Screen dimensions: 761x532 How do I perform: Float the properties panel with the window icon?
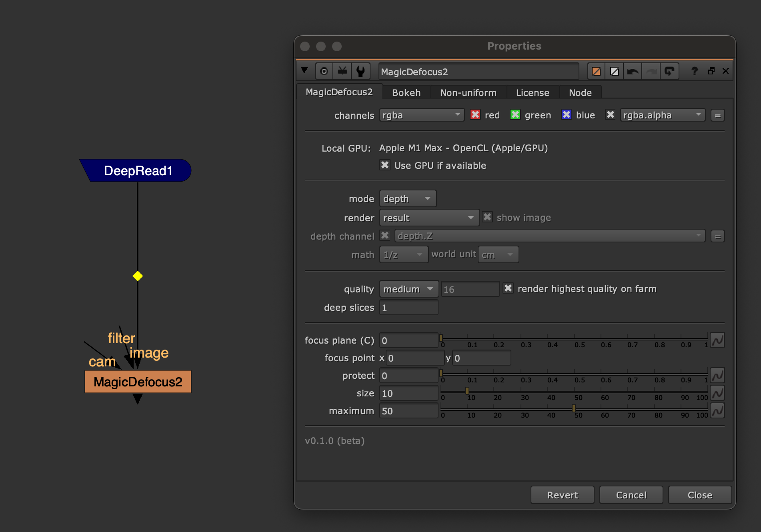pyautogui.click(x=711, y=71)
